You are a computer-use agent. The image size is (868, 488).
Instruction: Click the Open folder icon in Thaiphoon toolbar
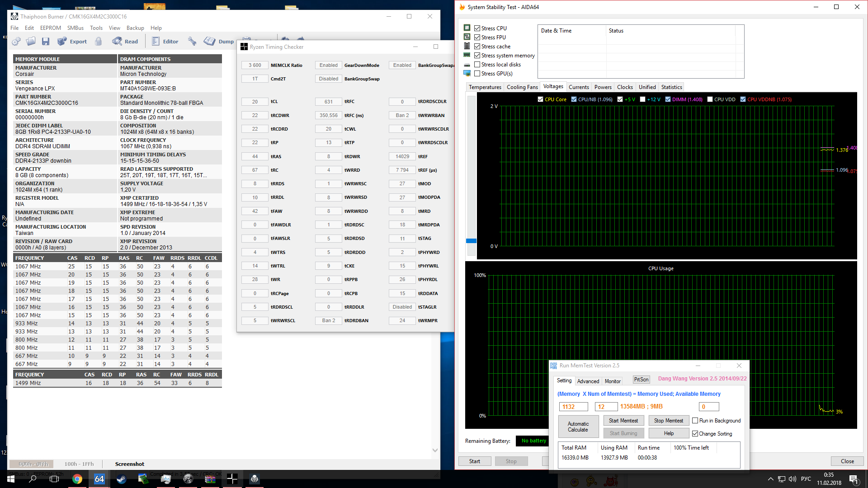click(x=31, y=42)
